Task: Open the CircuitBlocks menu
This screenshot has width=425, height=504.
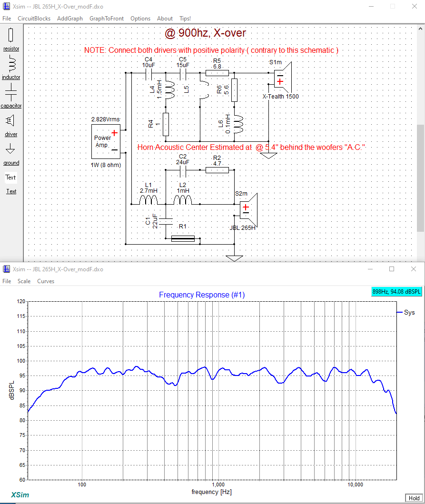Action: point(34,19)
